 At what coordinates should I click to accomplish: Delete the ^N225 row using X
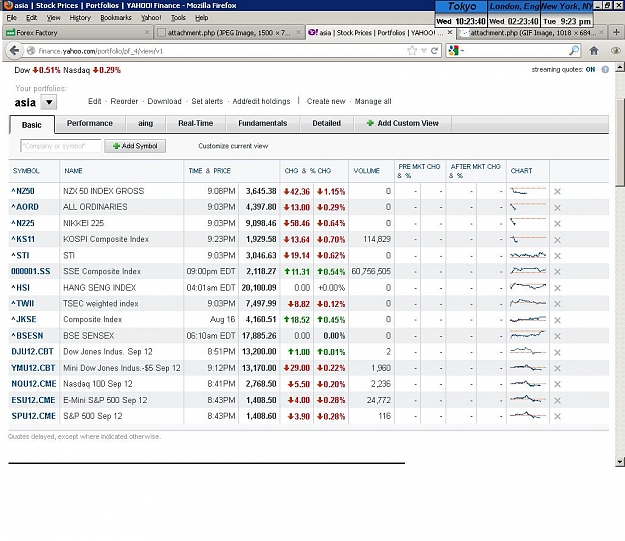[x=557, y=224]
